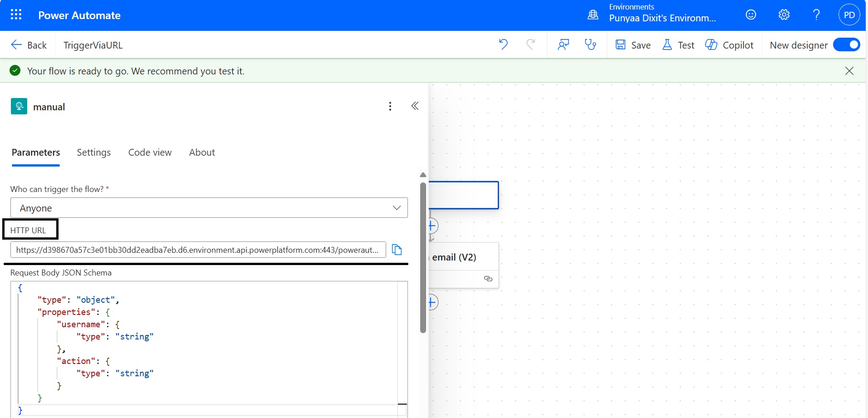Open the Flow checker stethoscope icon

(x=590, y=44)
